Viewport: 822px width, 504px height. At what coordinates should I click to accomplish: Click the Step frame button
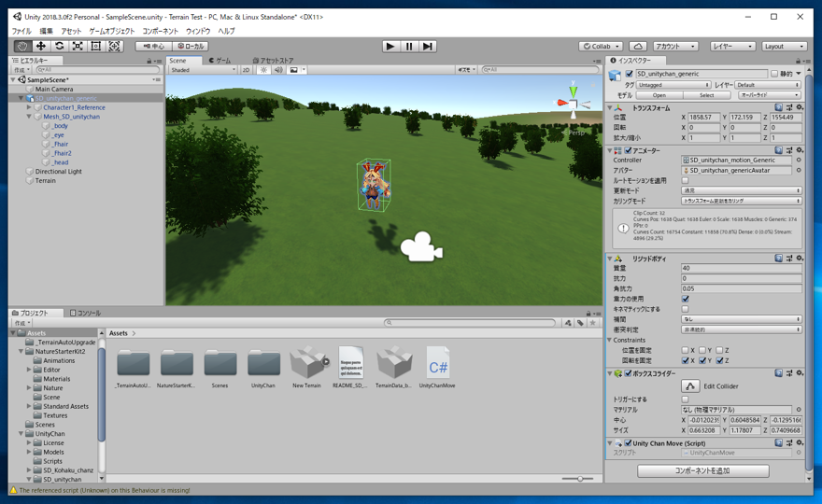point(428,46)
